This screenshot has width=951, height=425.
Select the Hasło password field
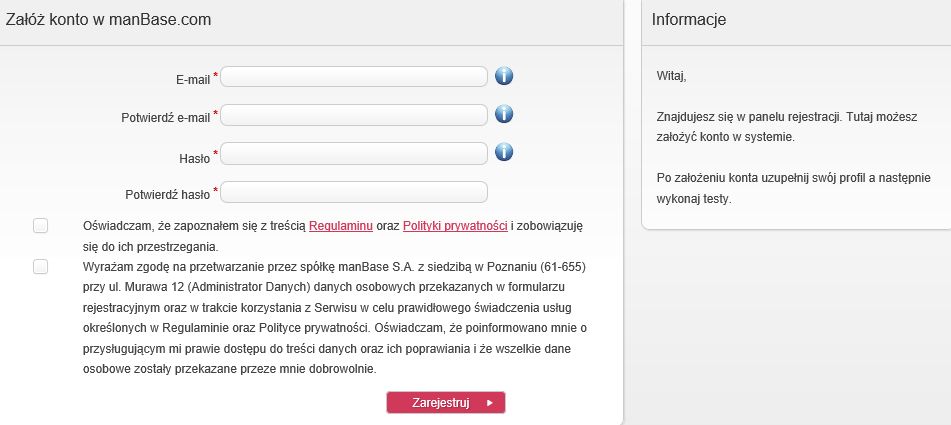[x=354, y=153]
